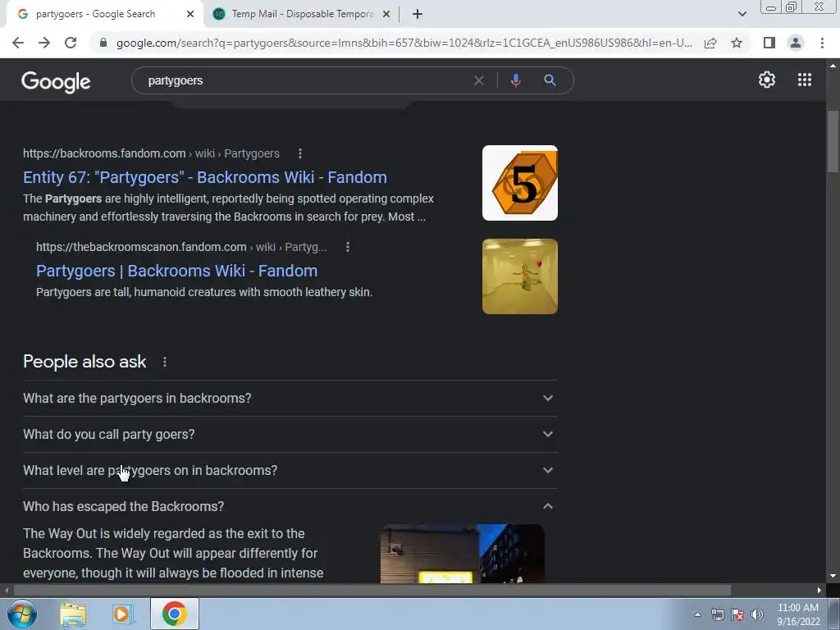Start voice search with the microphone

(x=515, y=80)
